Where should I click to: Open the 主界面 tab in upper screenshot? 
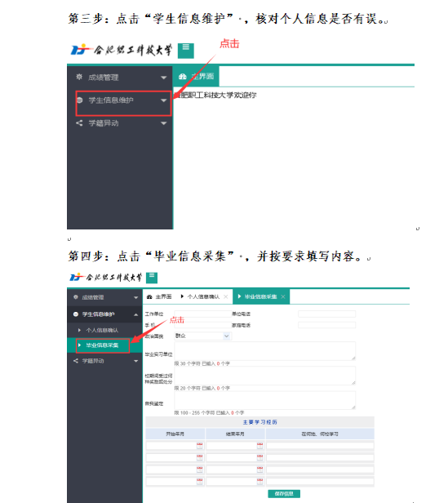(x=197, y=77)
